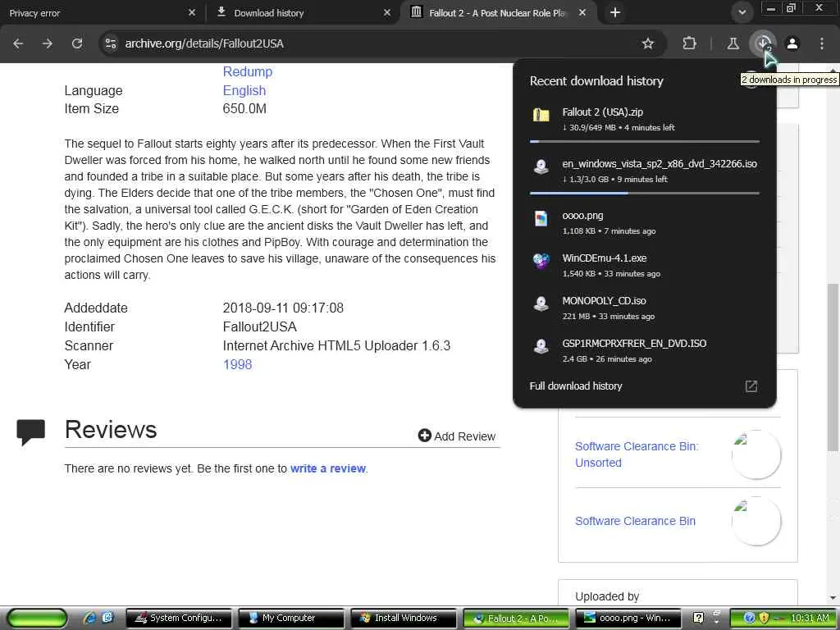840x630 pixels.
Task: Click Add Review button
Action: (457, 436)
